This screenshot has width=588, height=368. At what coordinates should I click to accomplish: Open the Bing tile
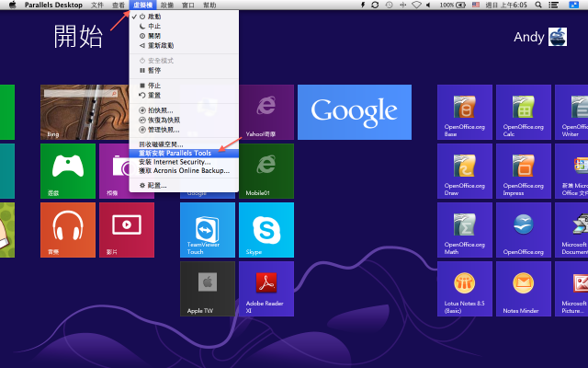85,112
